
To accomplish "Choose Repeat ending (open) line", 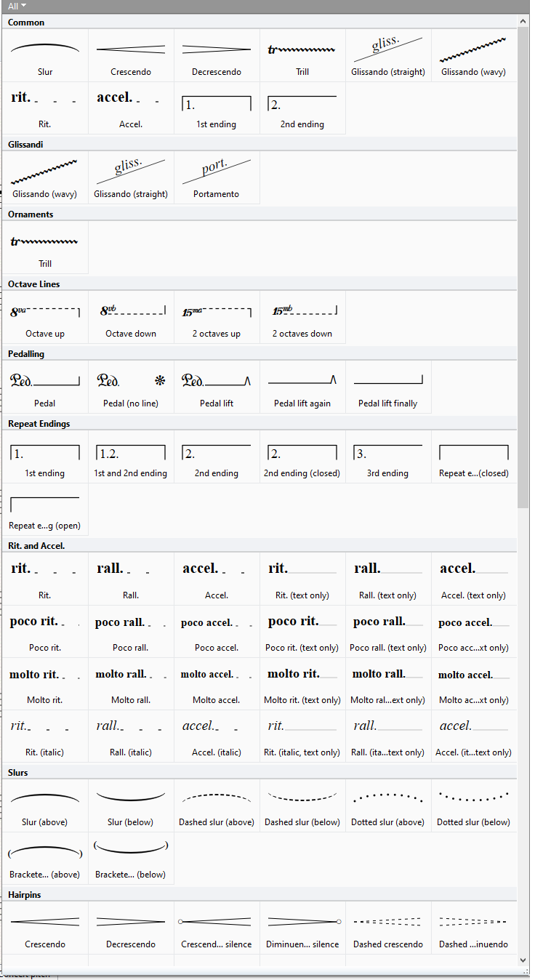I will click(45, 509).
